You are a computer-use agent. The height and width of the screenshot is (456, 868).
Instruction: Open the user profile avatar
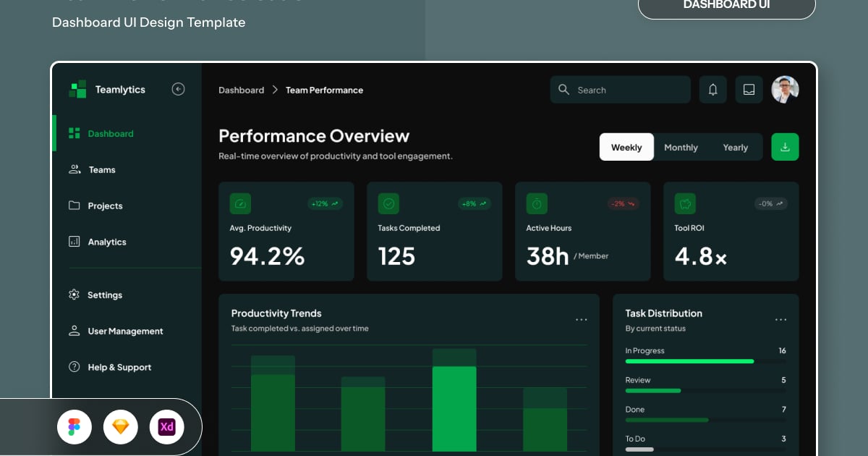pyautogui.click(x=785, y=90)
